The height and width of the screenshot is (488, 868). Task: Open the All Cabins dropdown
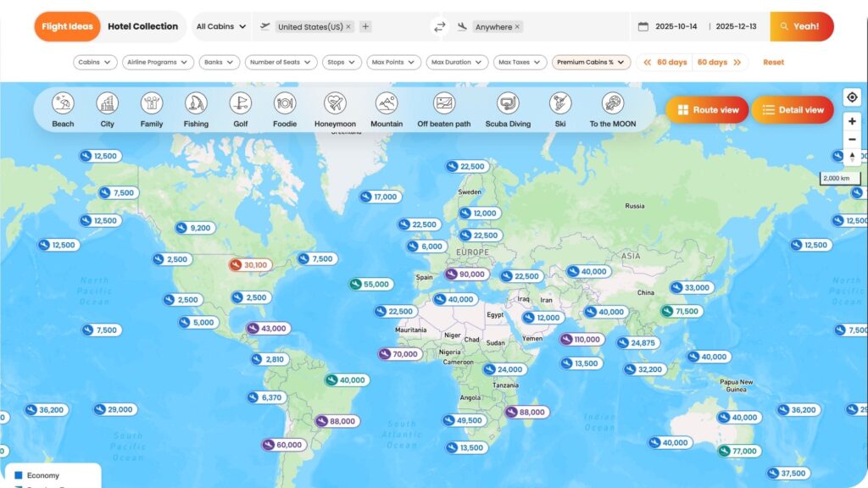click(x=221, y=27)
